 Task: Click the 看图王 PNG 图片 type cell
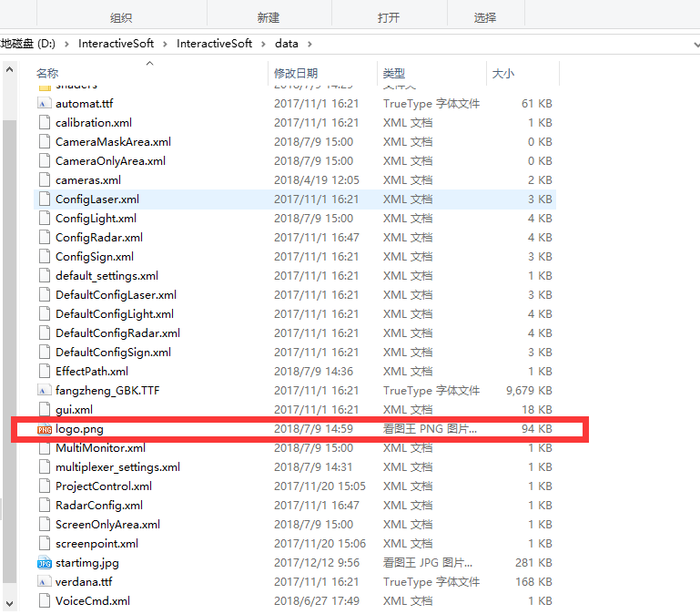430,429
